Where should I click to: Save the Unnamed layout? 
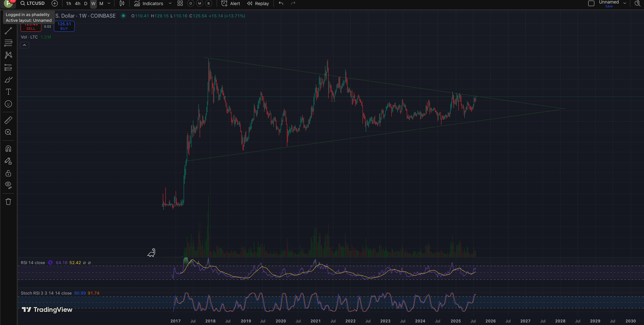[x=609, y=6]
